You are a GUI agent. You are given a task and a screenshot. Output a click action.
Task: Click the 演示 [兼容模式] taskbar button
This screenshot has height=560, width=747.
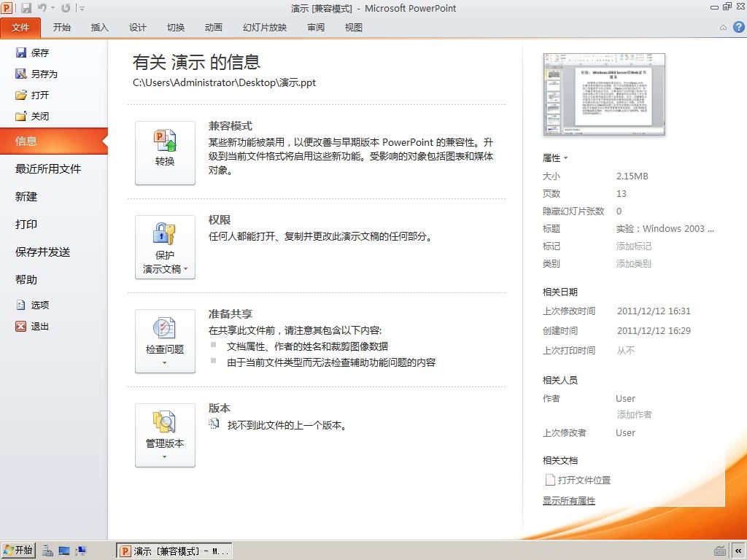tap(174, 551)
